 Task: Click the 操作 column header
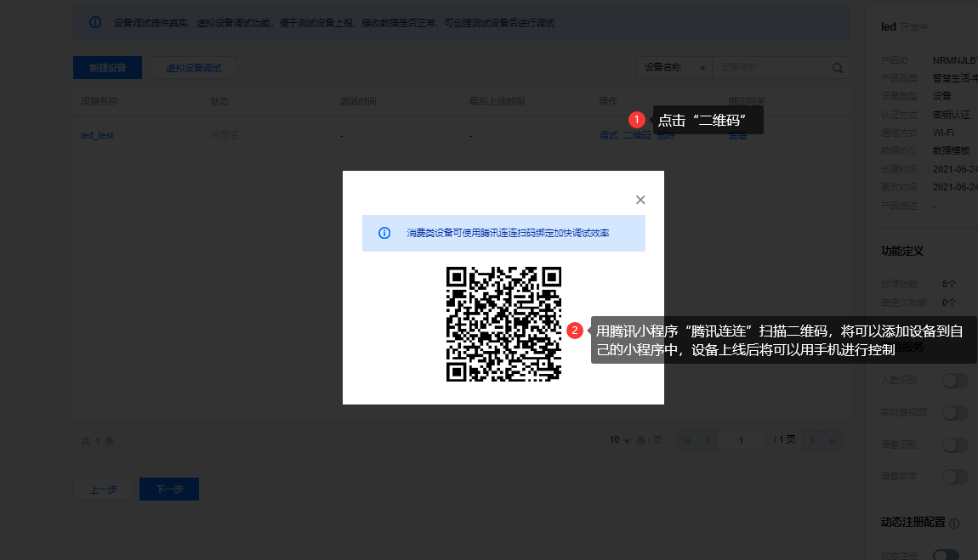tap(608, 101)
